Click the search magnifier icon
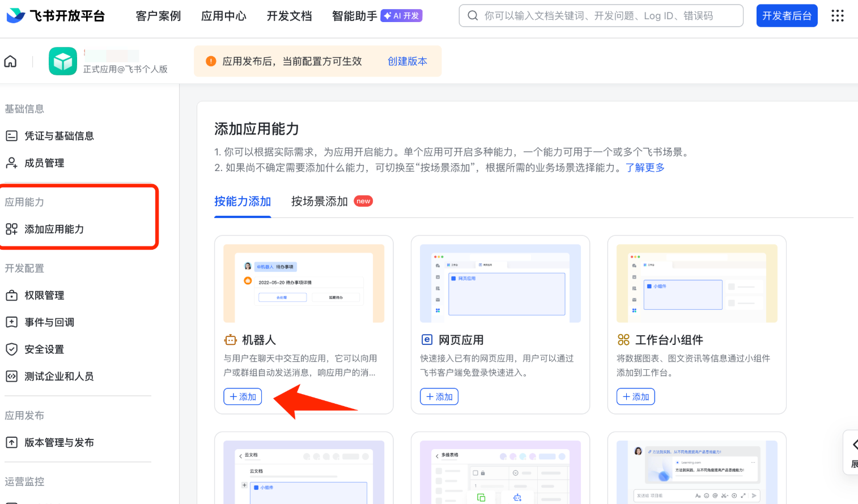The image size is (858, 504). [x=473, y=16]
